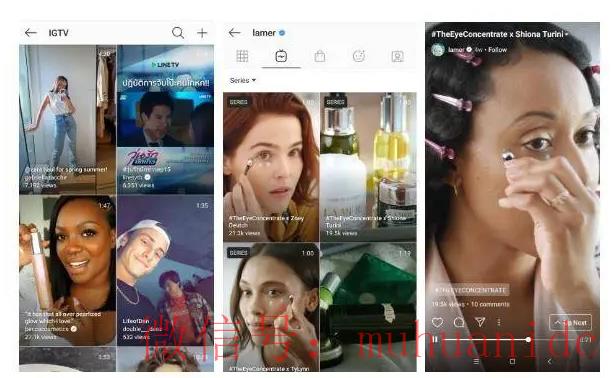Switch to the grid posts tab
Screen dimensions: 612x378
click(242, 56)
